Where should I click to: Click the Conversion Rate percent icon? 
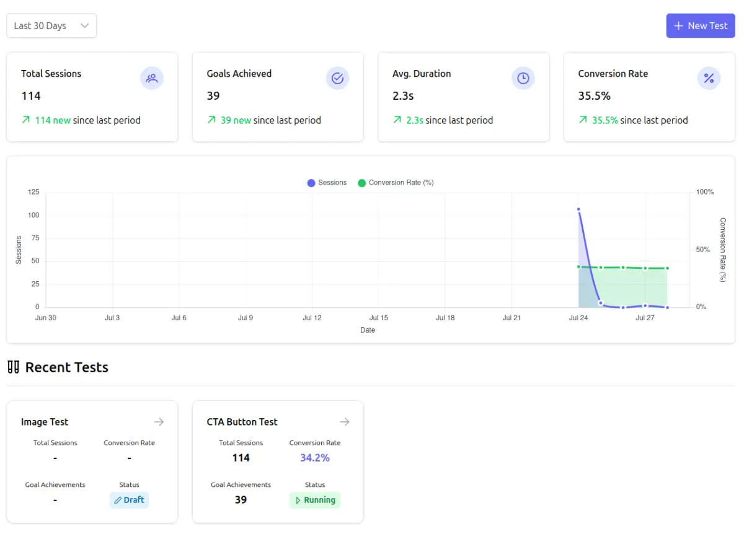click(709, 79)
